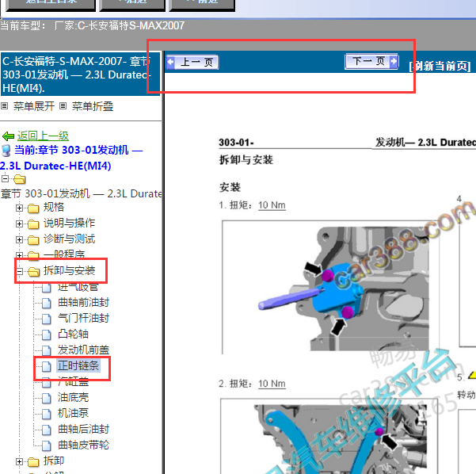Click page icon beside 发动机前盖
The image size is (476, 474).
coord(47,350)
